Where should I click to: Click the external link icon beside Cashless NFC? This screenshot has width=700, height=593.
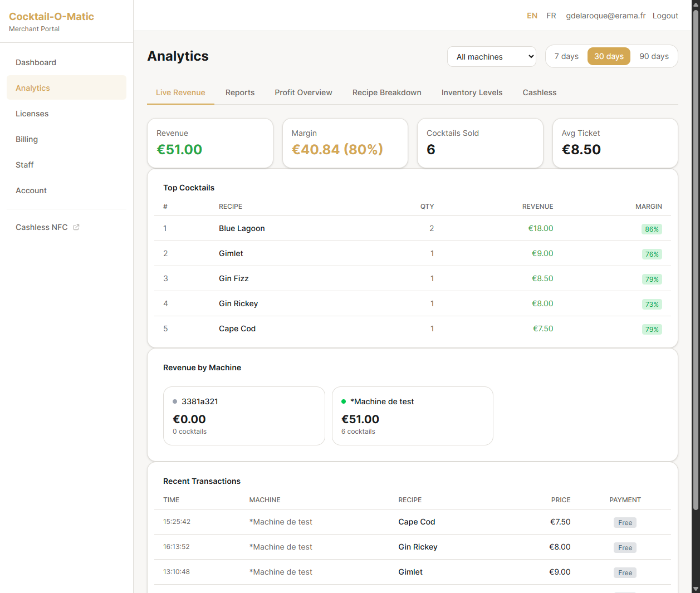[76, 227]
